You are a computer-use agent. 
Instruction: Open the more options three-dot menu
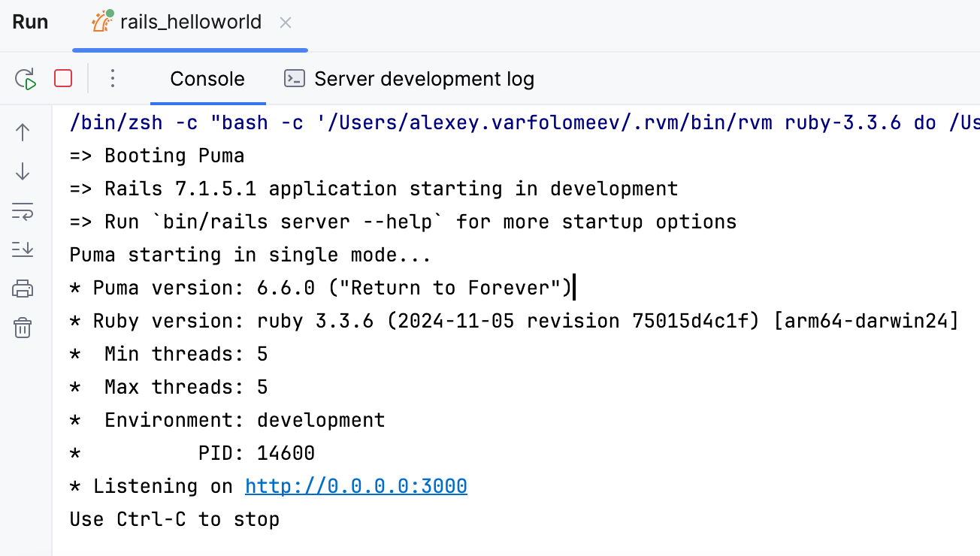coord(112,78)
